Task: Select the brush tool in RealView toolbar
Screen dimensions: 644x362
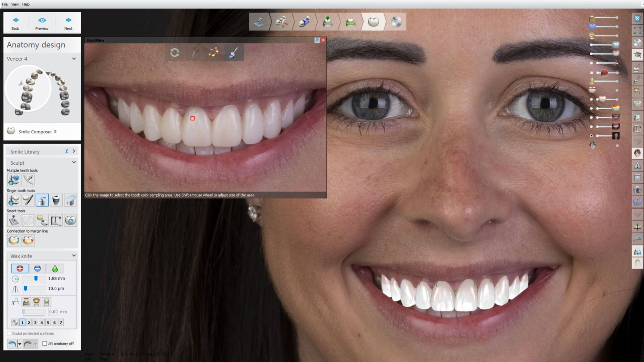Action: click(x=233, y=52)
